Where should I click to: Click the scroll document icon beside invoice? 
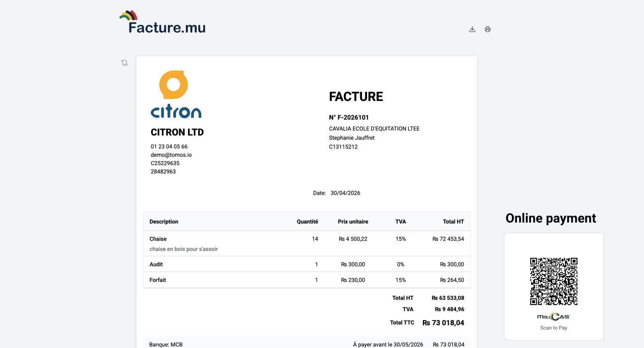[125, 63]
